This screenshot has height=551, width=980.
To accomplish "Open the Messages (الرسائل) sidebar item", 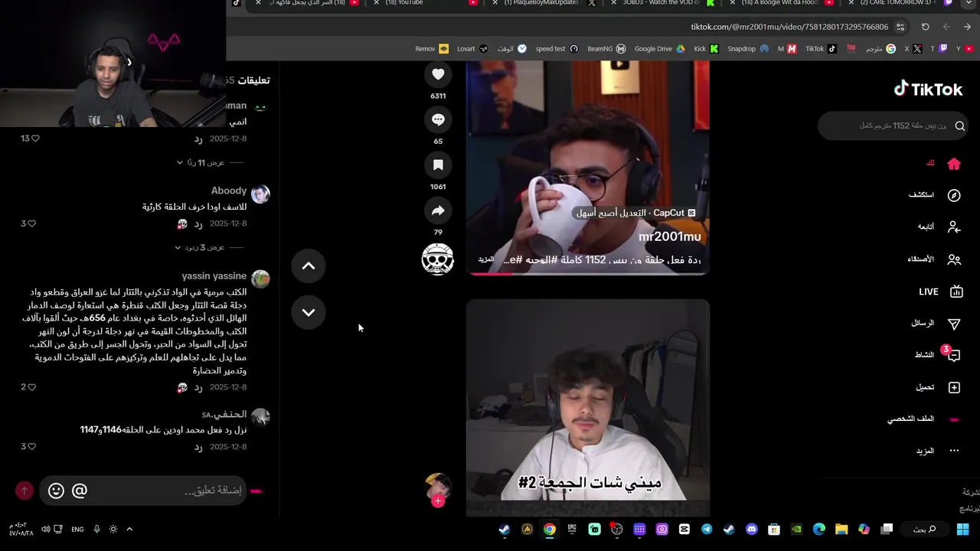I will (936, 324).
